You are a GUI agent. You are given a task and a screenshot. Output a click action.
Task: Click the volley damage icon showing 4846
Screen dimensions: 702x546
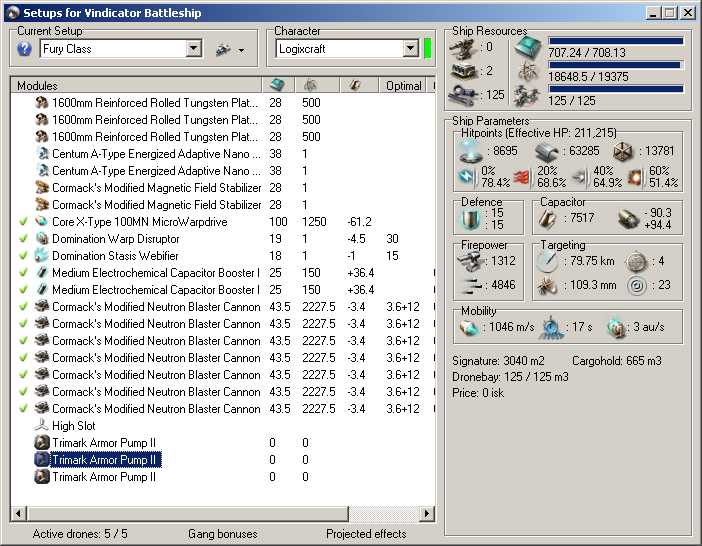(470, 285)
